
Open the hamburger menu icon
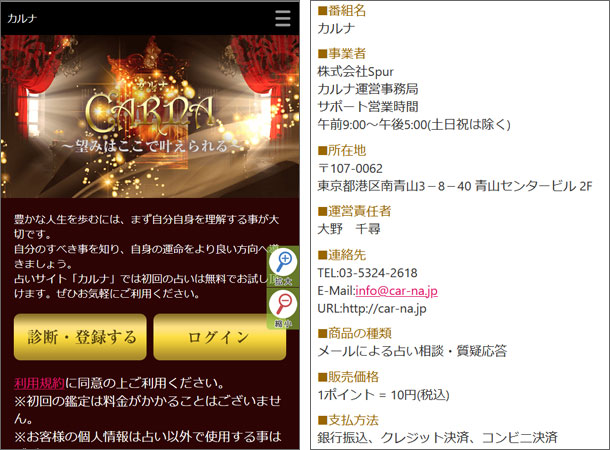coord(283,18)
